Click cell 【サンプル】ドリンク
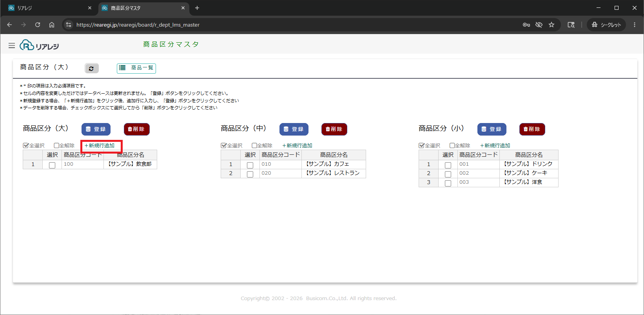This screenshot has width=644, height=315. (529, 164)
